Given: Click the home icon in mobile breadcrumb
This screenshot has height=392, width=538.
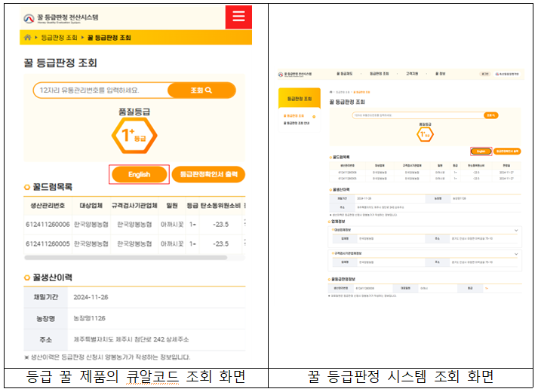Looking at the screenshot, I should pos(28,37).
